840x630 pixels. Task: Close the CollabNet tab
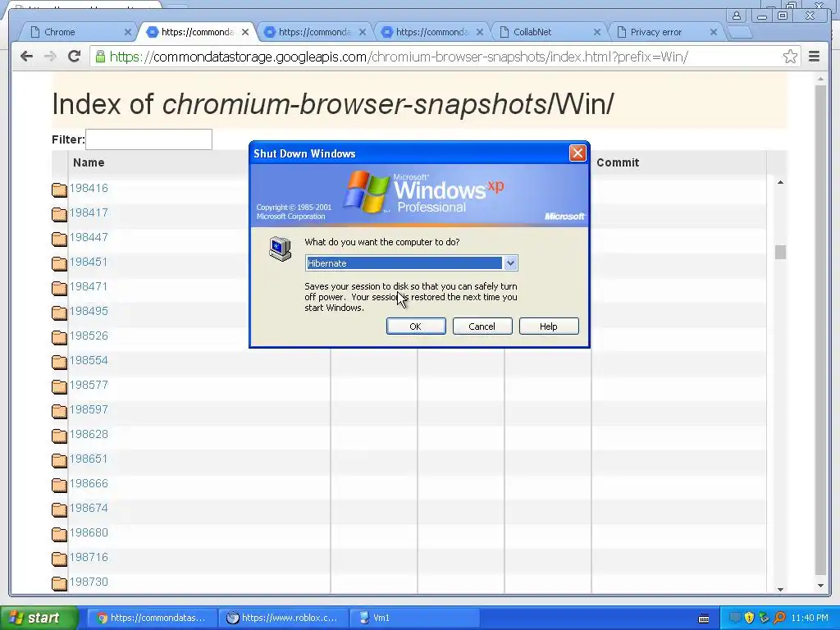point(597,32)
